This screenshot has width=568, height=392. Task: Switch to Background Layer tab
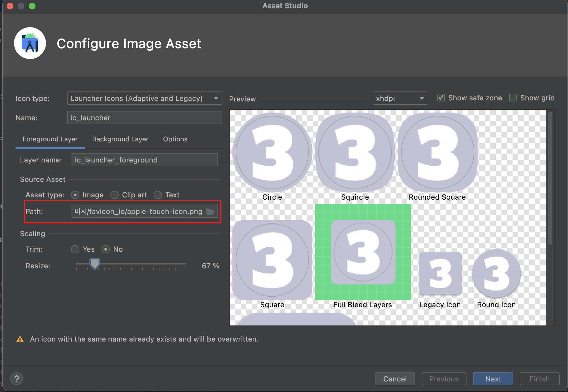[x=120, y=139]
